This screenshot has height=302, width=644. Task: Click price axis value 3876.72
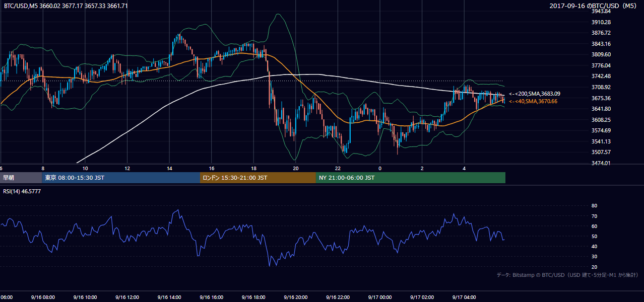[601, 33]
